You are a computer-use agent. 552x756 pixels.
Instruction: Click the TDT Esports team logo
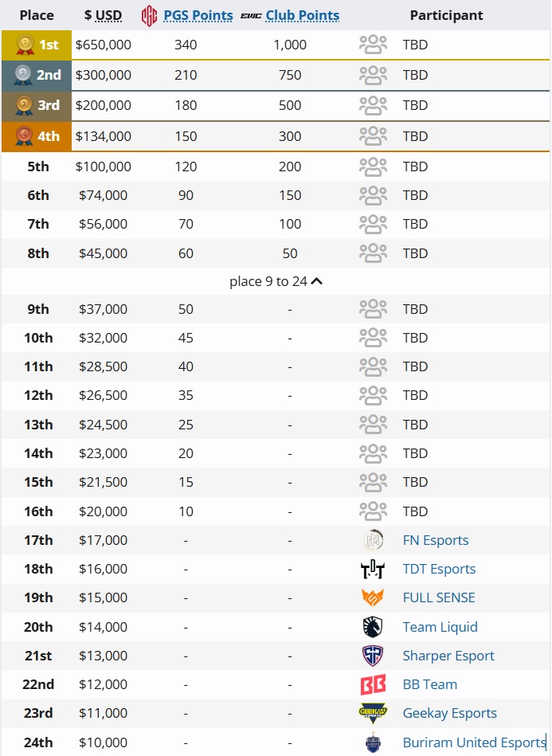373,569
